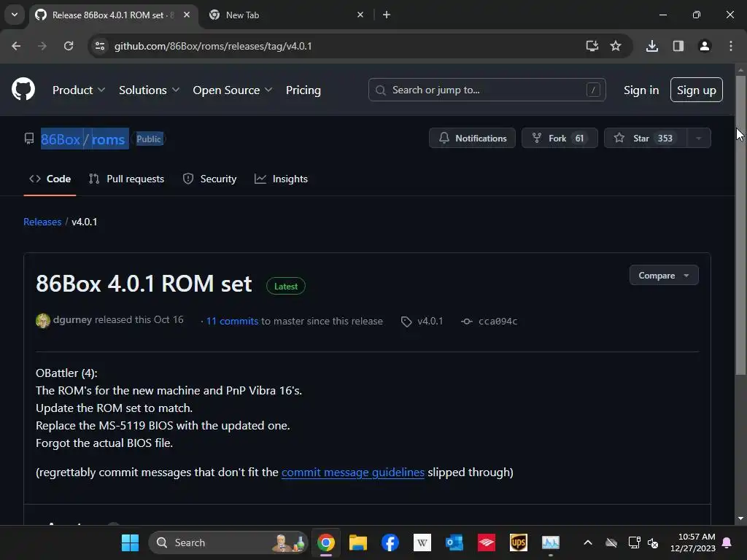The image size is (747, 560).
Task: Bookmark this page with the star icon
Action: pos(616,46)
